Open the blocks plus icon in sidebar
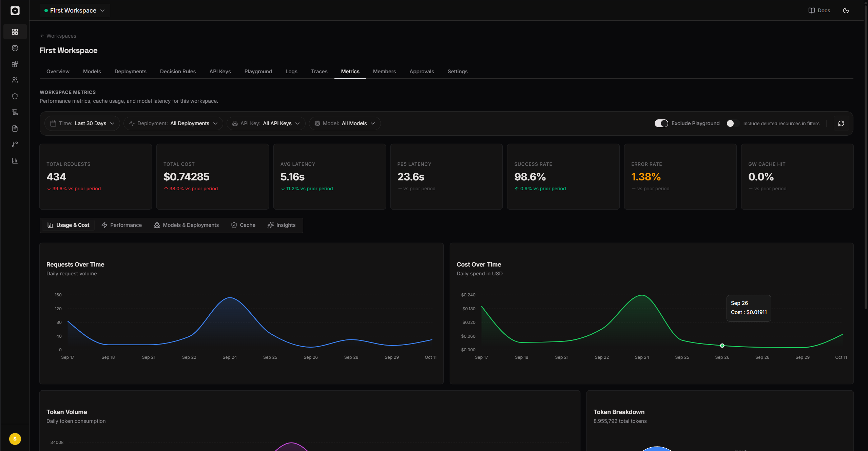Viewport: 868px width, 451px height. point(15,64)
